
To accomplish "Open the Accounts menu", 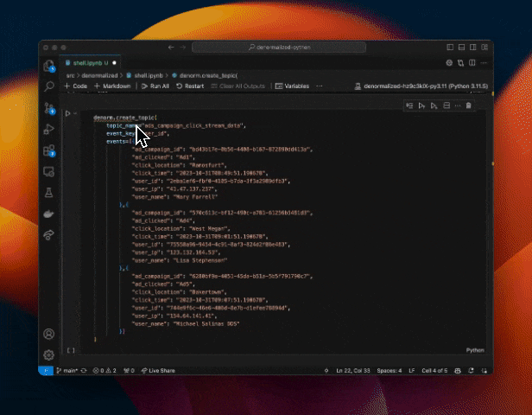I will click(49, 335).
